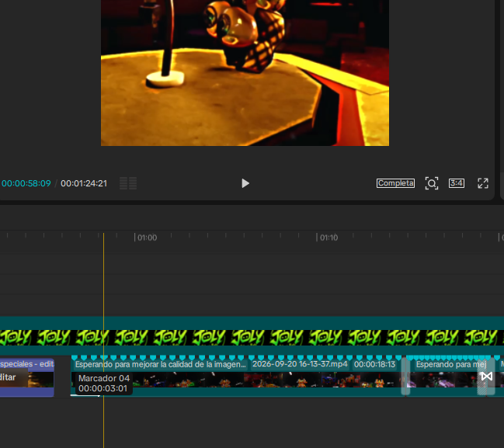Click the total duration 00:01:24:21
The image size is (504, 448).
(84, 183)
